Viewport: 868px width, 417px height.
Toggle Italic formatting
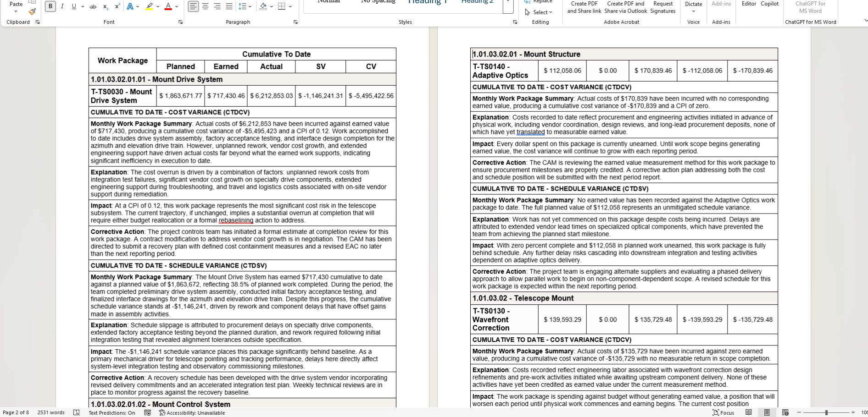[62, 6]
